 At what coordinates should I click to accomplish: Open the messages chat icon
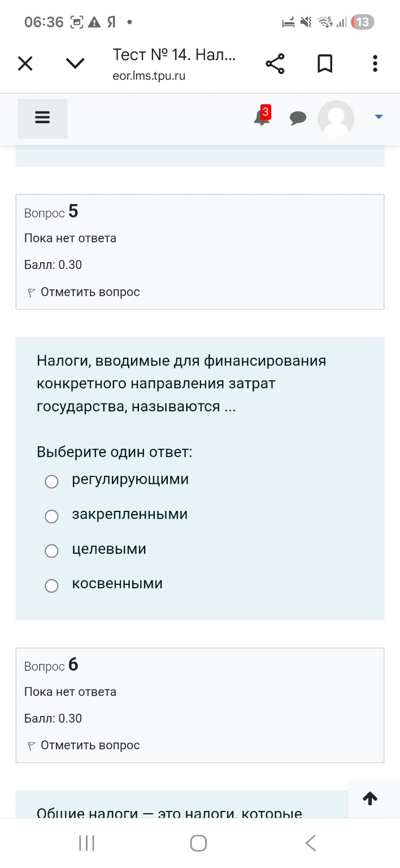298,119
